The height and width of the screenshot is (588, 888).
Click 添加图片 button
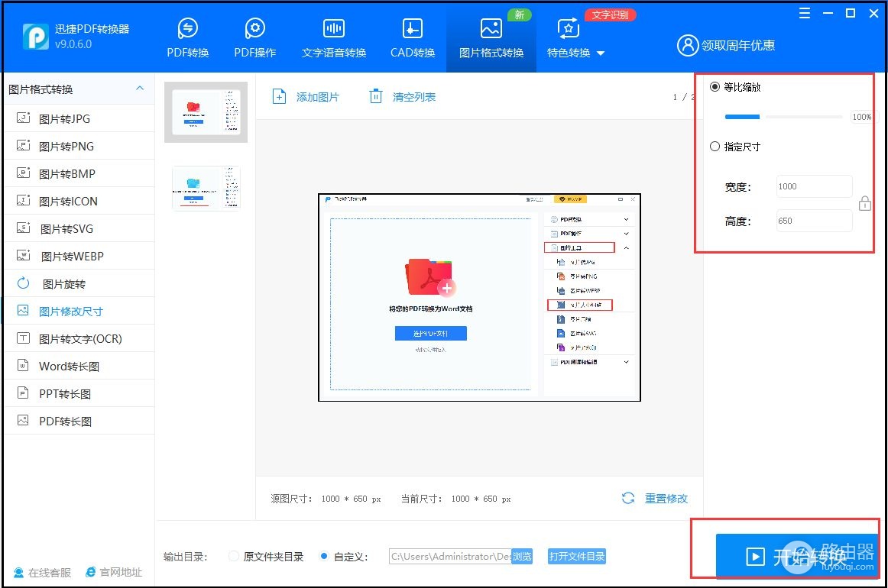pyautogui.click(x=306, y=97)
